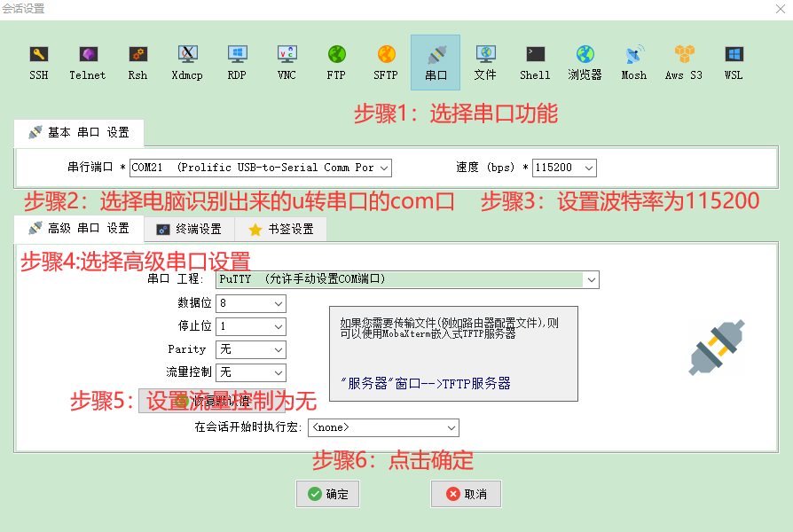Image resolution: width=793 pixels, height=532 pixels.
Task: Expand the 数据位 dropdown showing 8
Action: pos(251,303)
